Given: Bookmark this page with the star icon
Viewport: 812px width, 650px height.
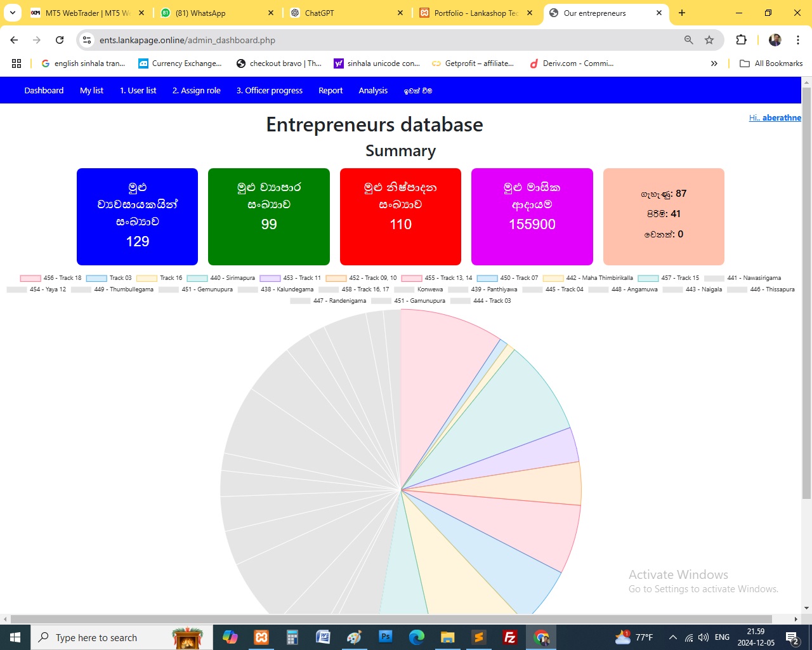Looking at the screenshot, I should click(709, 40).
